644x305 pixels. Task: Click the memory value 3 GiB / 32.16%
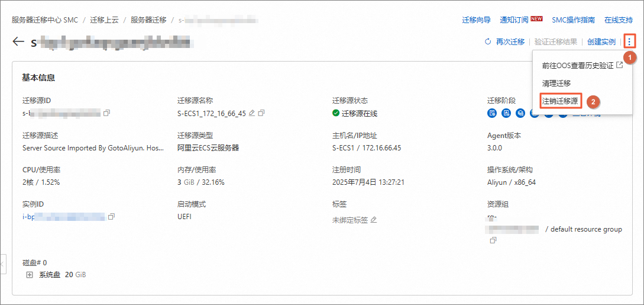pos(201,182)
